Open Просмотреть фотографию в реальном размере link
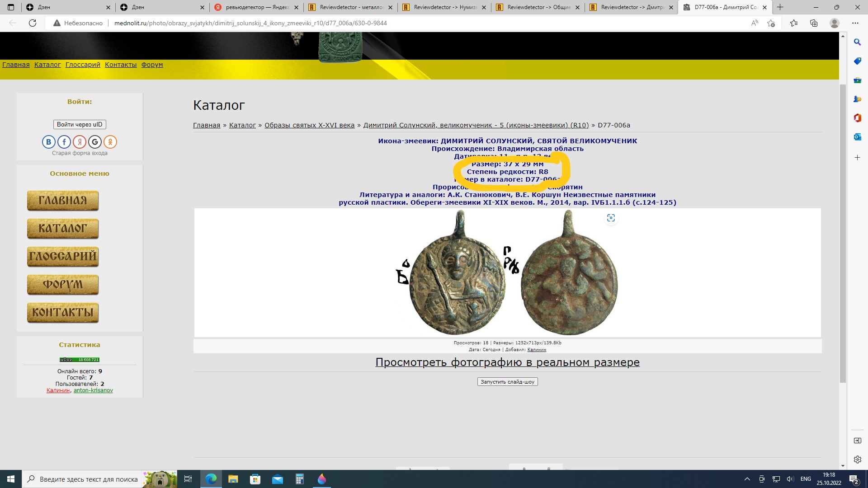This screenshot has height=488, width=868. [507, 362]
